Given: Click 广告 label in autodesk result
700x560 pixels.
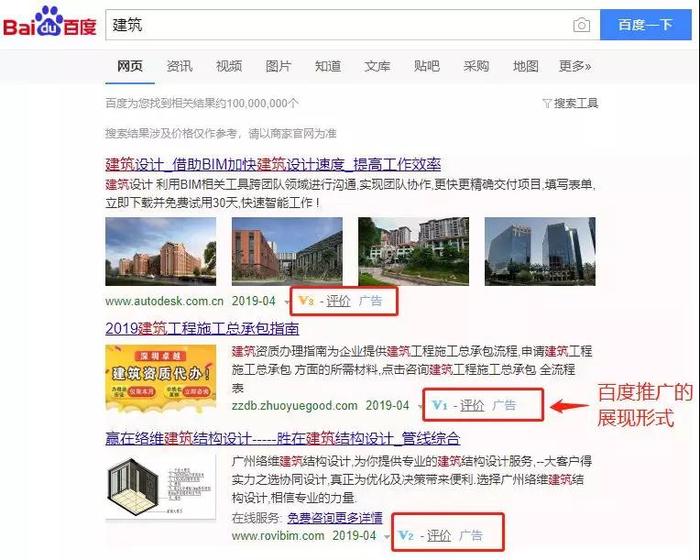Looking at the screenshot, I should tap(371, 301).
